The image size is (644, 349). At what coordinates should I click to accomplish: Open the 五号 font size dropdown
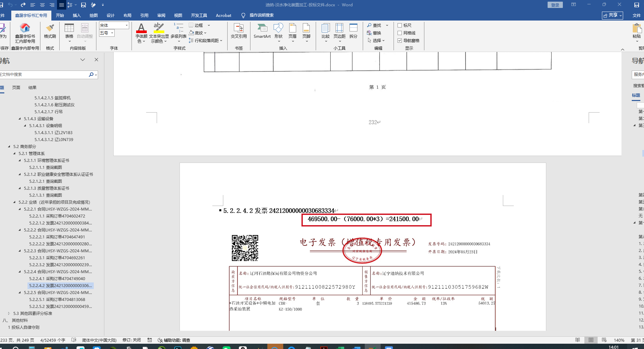112,33
